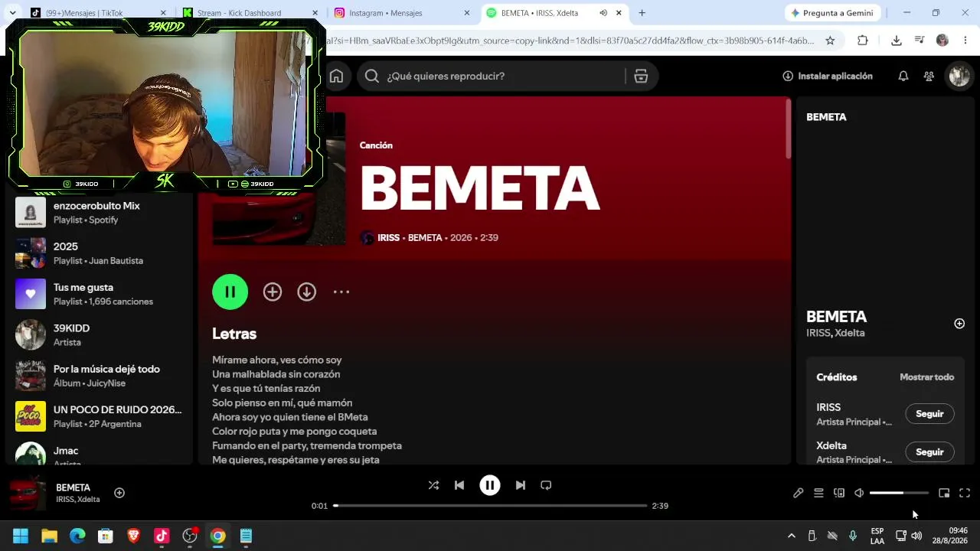The height and width of the screenshot is (551, 980).
Task: Seek in the song progress bar
Action: (x=490, y=506)
